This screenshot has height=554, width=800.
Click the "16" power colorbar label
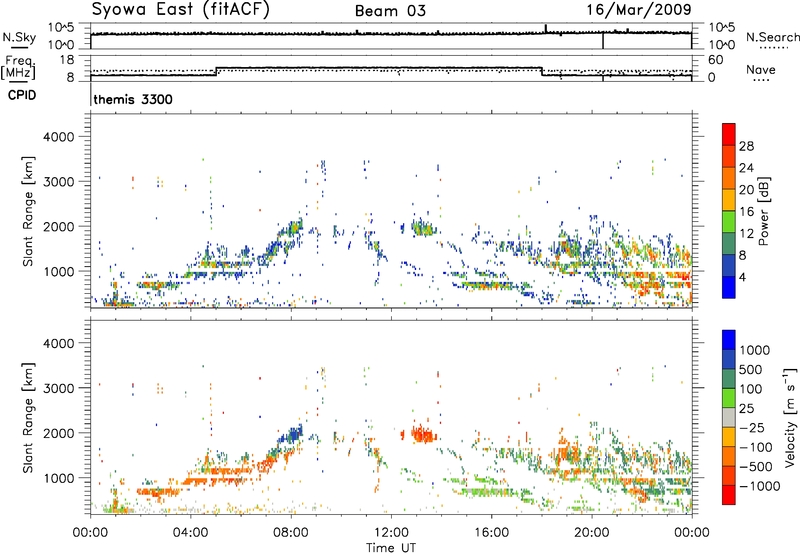point(746,212)
